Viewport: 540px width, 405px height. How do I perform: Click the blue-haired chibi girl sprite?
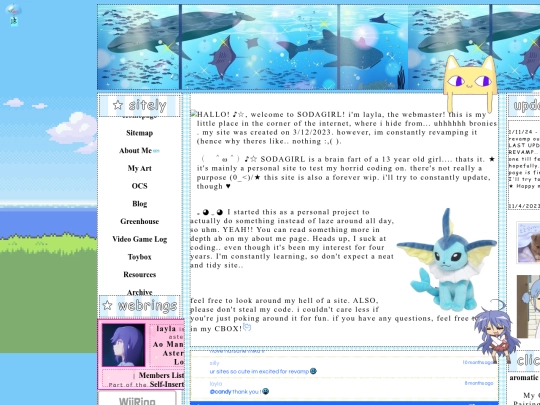(496, 331)
